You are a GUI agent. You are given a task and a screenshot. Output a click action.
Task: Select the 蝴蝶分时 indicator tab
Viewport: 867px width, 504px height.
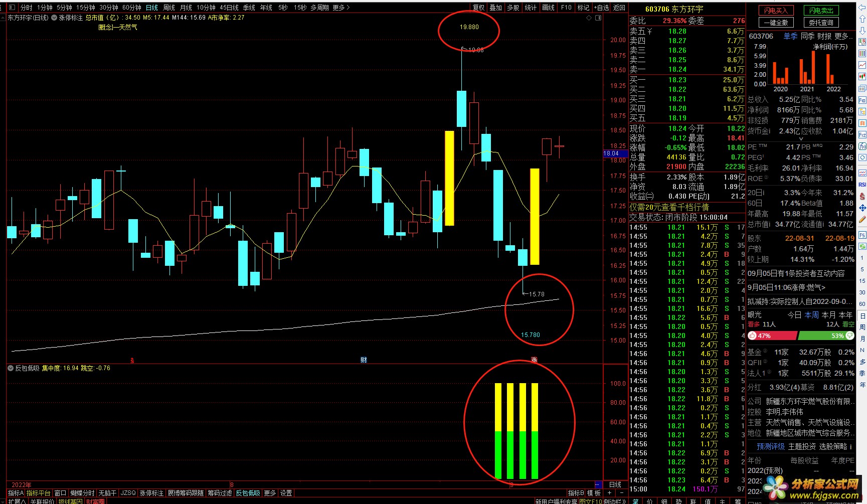[82, 493]
